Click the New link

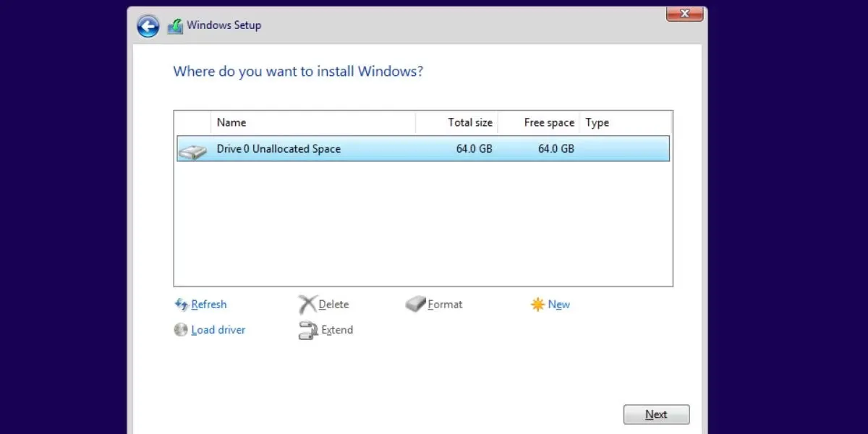pos(560,304)
